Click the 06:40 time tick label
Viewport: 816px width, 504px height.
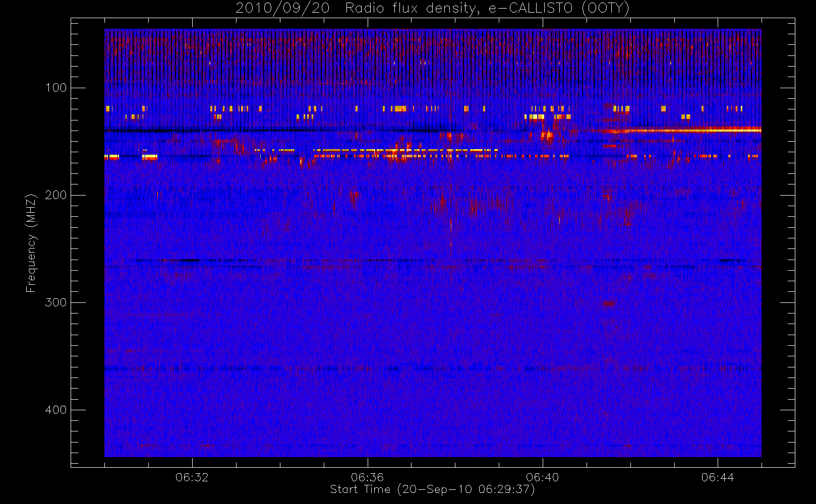543,477
